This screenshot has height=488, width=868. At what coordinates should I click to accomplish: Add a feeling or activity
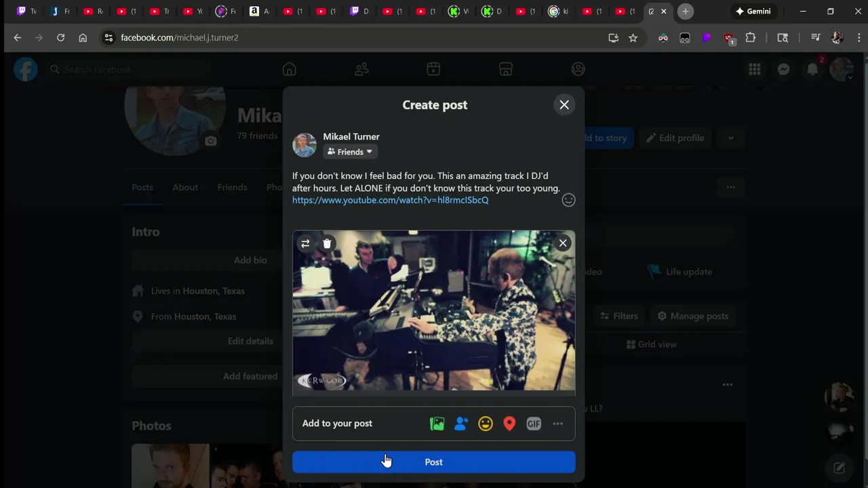[486, 424]
